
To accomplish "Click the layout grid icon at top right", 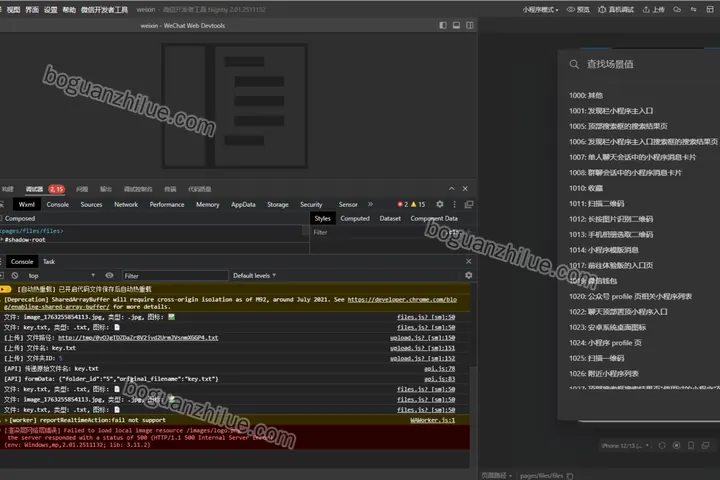I will (710, 9).
